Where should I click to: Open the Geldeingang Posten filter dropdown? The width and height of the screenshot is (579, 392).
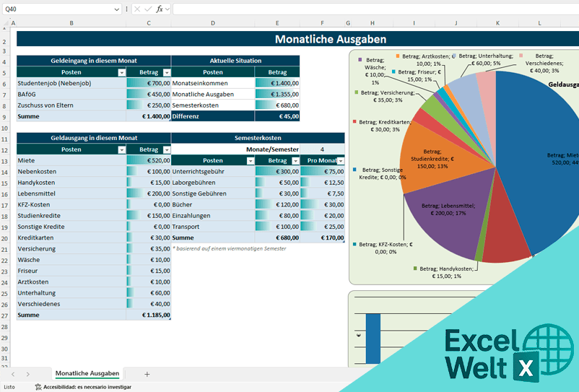click(121, 73)
